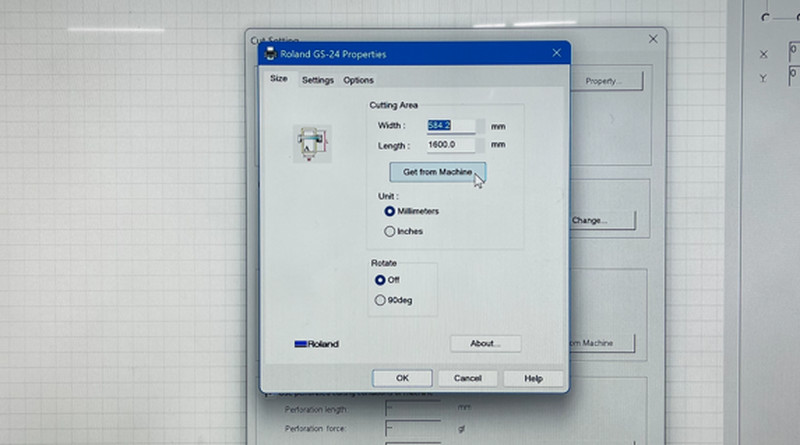
Task: Click the Length input field
Action: (x=451, y=145)
